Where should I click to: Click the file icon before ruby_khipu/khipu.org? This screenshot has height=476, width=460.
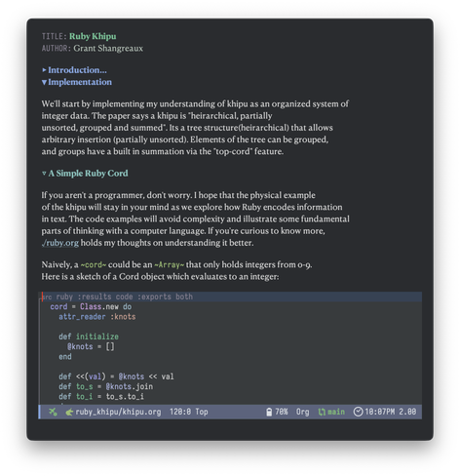[69, 412]
